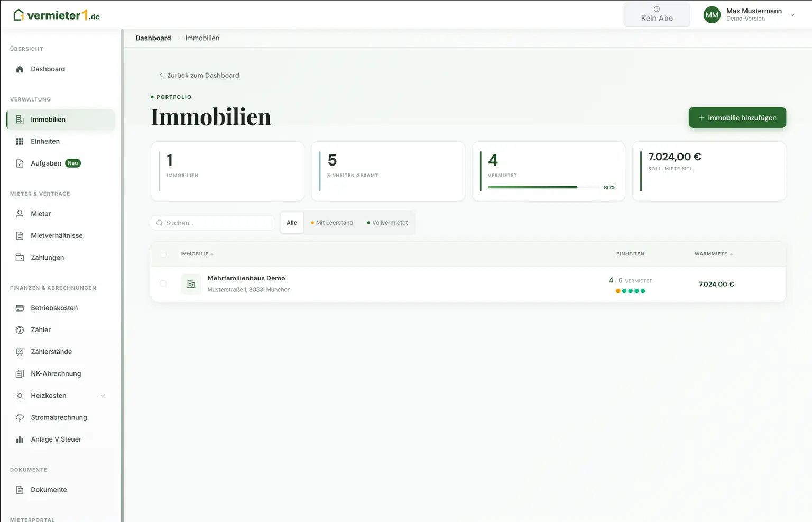Filter by Mit Leerstand

pyautogui.click(x=332, y=223)
